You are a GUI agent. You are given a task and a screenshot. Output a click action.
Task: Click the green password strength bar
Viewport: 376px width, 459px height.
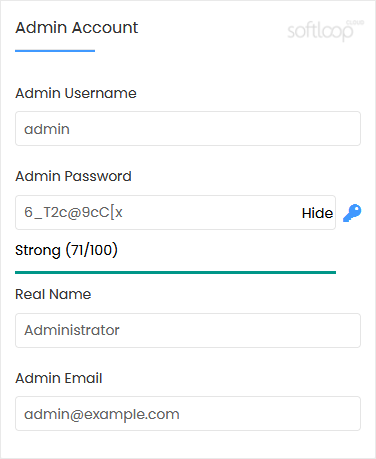pos(175,272)
